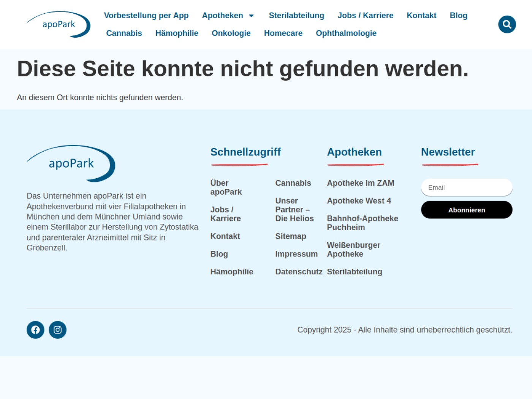Open Jobs / Karriere footer link

click(226, 214)
